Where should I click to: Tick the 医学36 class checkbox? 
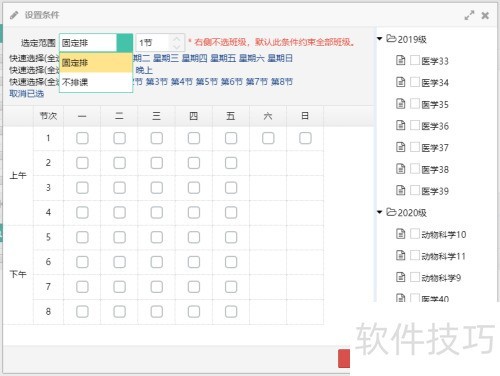pos(415,125)
